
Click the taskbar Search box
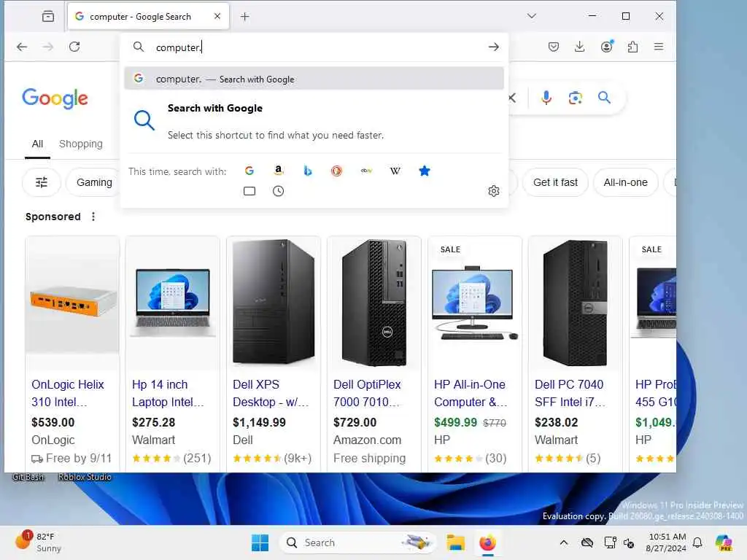357,542
